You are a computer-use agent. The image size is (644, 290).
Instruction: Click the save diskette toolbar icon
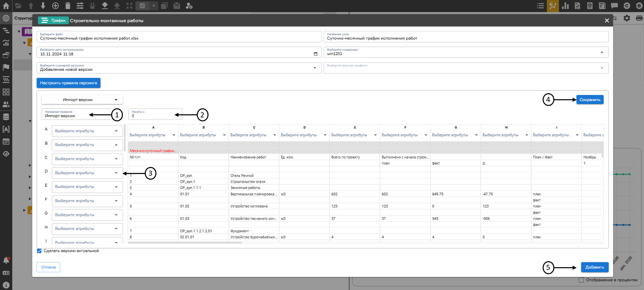click(177, 6)
